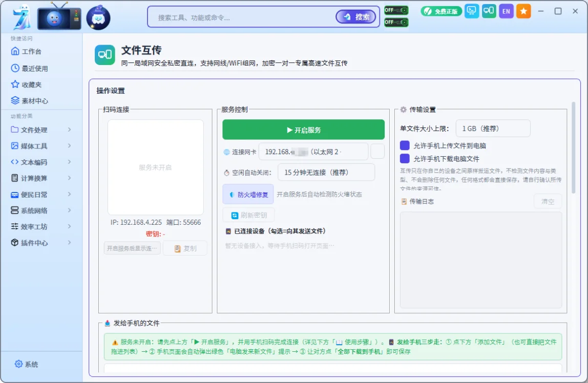Expand the 插件中心 category chevron

69,243
